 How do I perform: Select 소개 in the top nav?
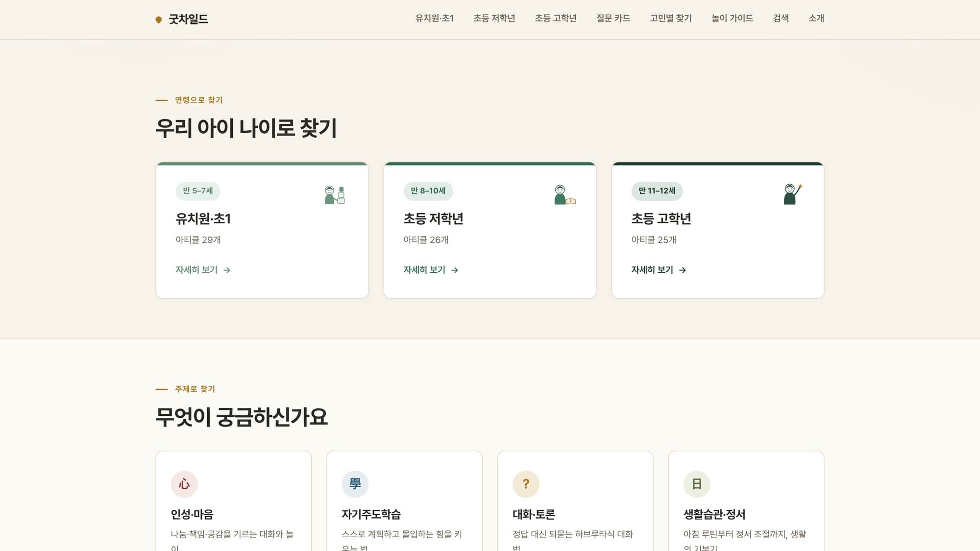tap(816, 18)
